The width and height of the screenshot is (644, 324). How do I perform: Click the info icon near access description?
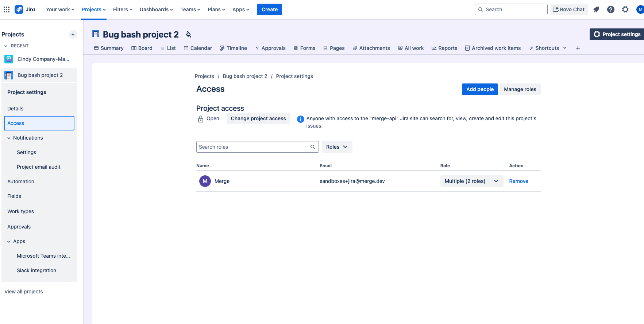coord(301,119)
